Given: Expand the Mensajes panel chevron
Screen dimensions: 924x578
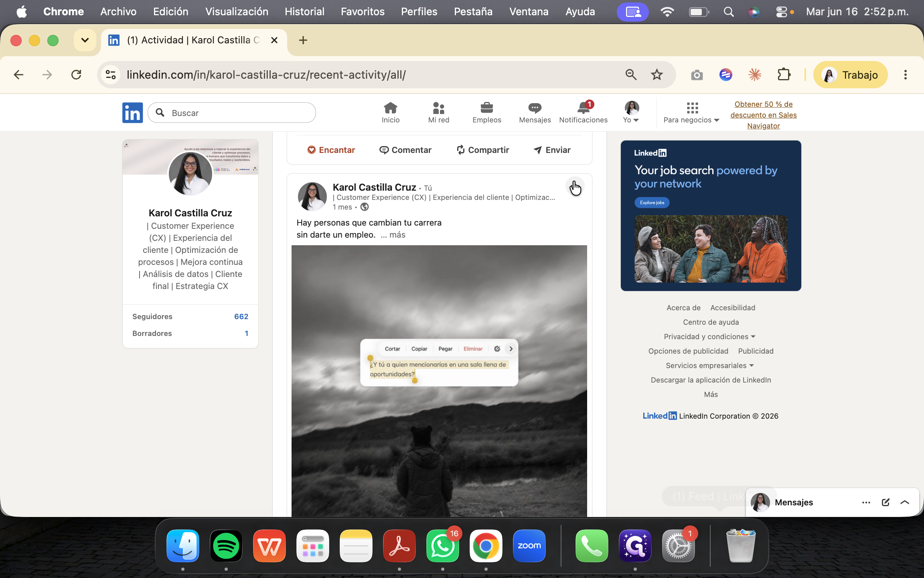Looking at the screenshot, I should 905,502.
